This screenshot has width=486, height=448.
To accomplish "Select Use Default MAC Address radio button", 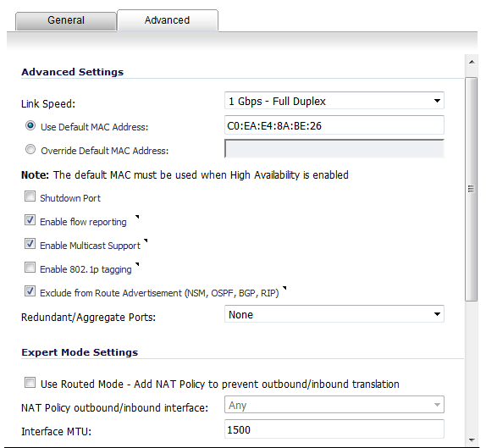I will (x=30, y=125).
